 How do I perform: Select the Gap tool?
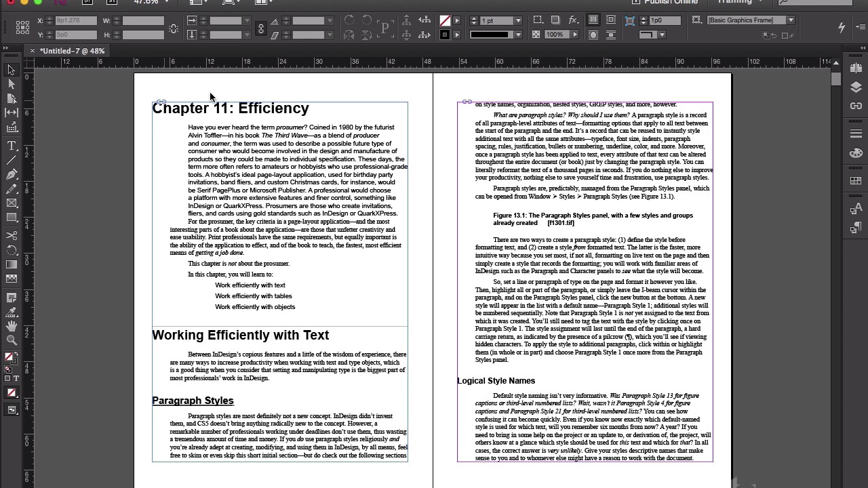click(x=12, y=113)
